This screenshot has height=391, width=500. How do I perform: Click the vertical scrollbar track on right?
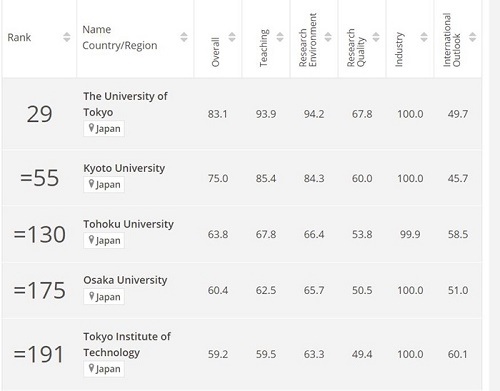tap(494, 195)
